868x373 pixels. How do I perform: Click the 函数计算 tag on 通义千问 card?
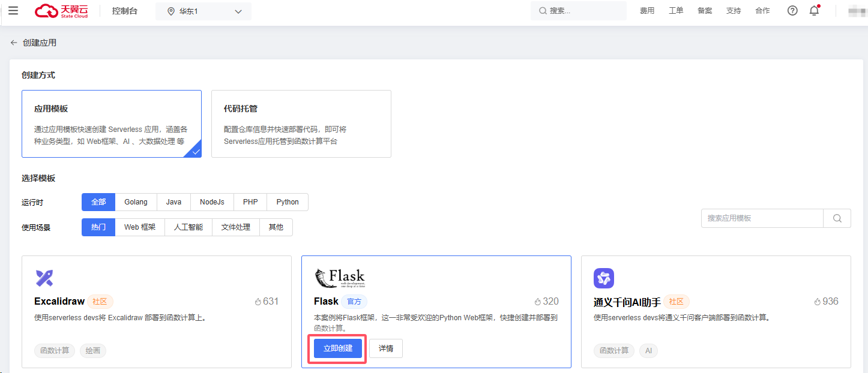(614, 350)
